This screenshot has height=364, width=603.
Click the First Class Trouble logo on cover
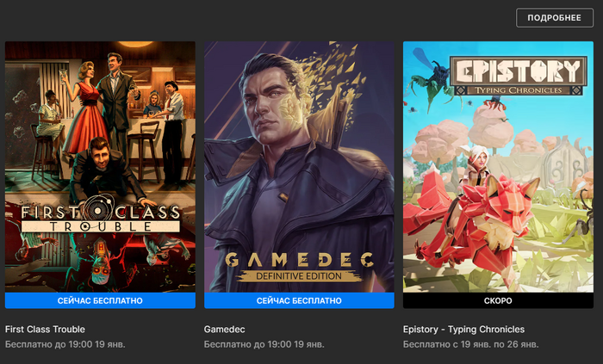(100, 216)
